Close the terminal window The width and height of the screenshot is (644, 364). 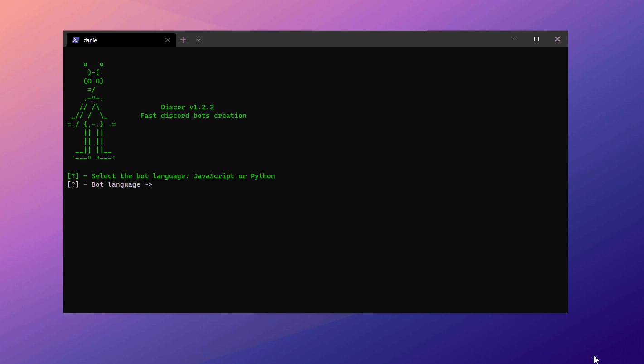tap(557, 39)
